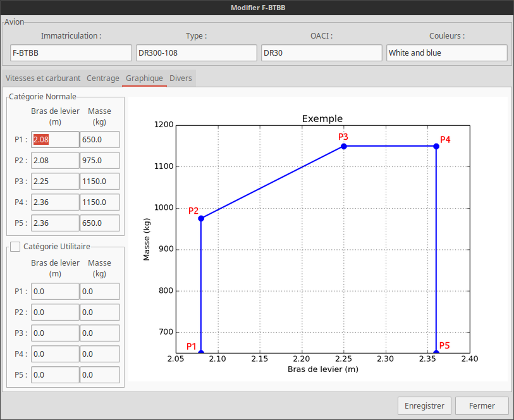Screen dimensions: 514x420
Task: Select the Graphique tab
Action: coord(144,78)
